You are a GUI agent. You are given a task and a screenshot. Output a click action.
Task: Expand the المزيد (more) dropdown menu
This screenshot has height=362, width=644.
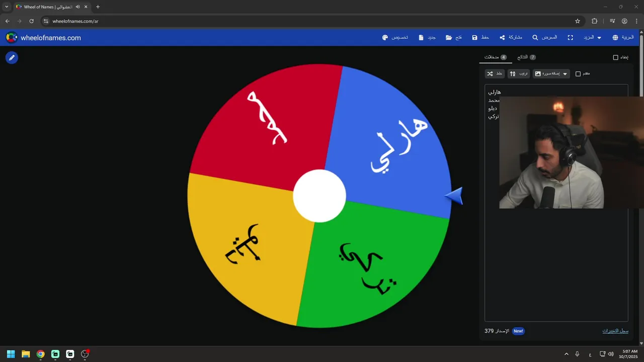pyautogui.click(x=592, y=38)
